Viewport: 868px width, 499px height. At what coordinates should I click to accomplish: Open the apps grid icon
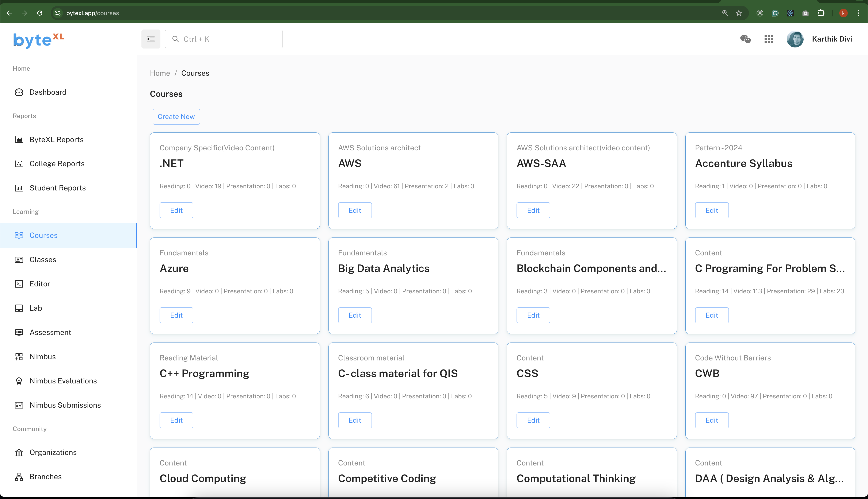(x=769, y=39)
